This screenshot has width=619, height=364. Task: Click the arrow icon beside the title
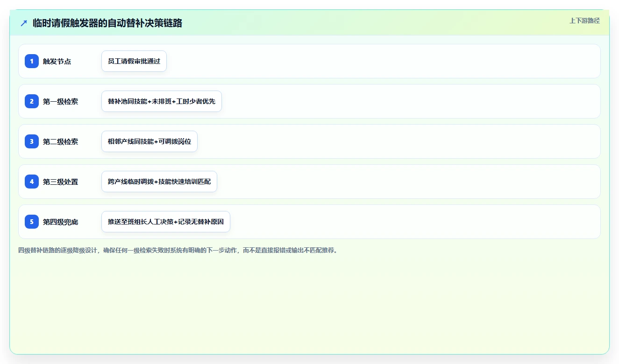[24, 23]
